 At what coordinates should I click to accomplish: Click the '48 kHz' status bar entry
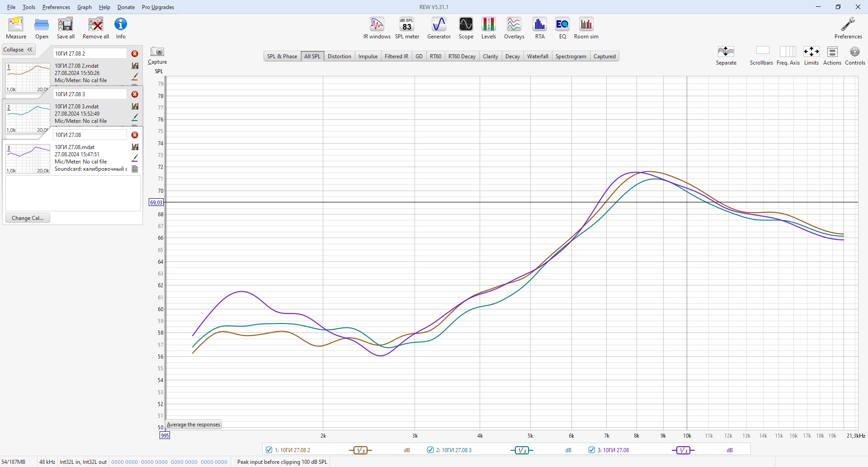click(47, 462)
